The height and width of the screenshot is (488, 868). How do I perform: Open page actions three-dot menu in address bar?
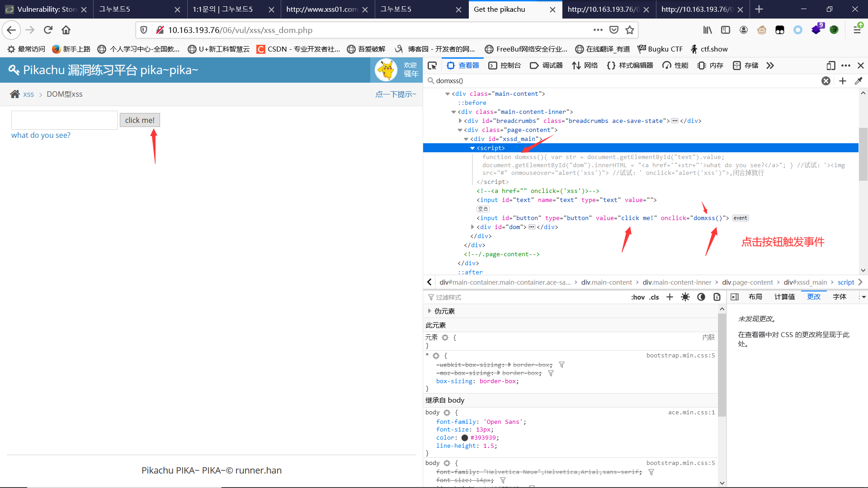click(598, 30)
